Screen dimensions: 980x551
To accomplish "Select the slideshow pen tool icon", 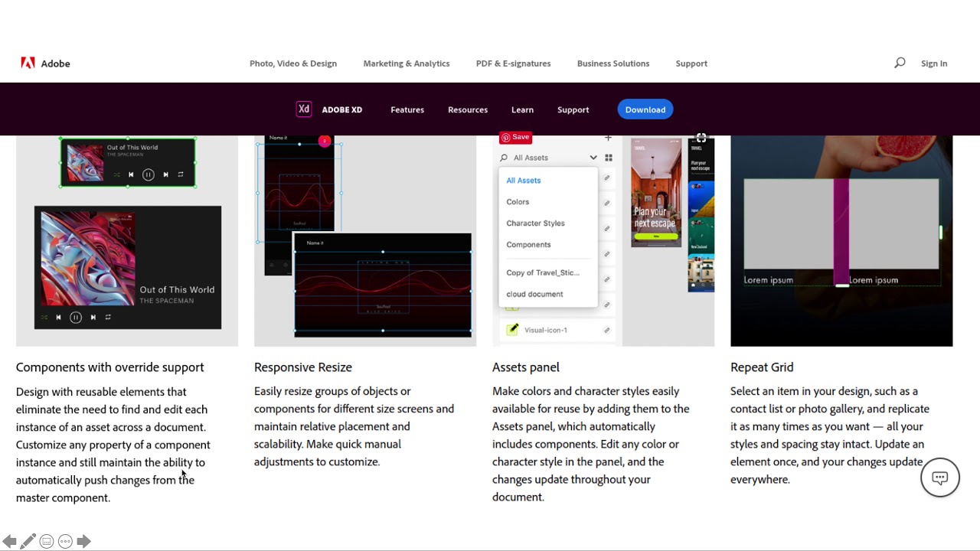I will [x=28, y=541].
